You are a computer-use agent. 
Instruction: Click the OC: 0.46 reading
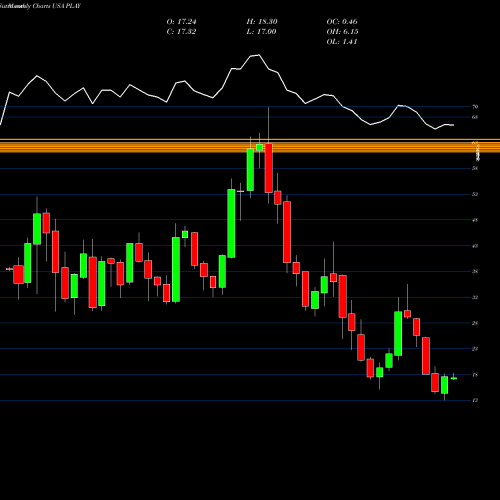[342, 22]
